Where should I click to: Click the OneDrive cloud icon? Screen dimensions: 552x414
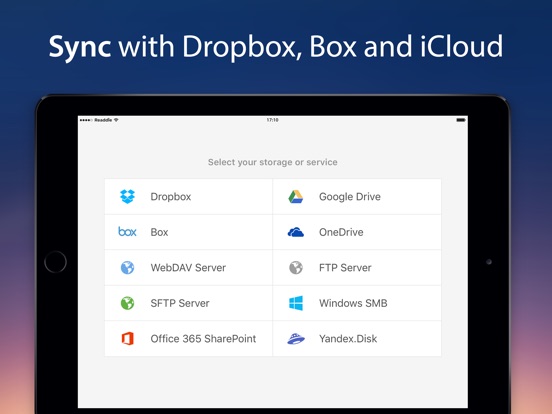tap(296, 232)
